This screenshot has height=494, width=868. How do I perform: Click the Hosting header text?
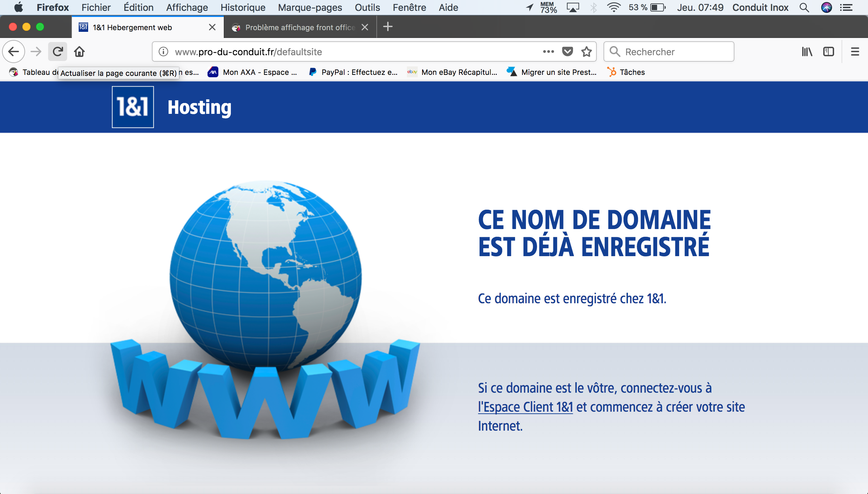pyautogui.click(x=200, y=107)
